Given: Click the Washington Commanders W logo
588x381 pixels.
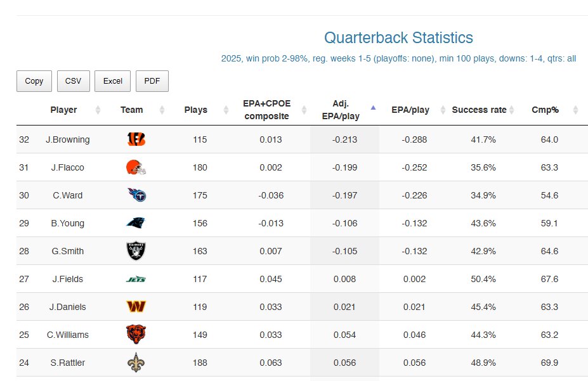Looking at the screenshot, I should 136,307.
